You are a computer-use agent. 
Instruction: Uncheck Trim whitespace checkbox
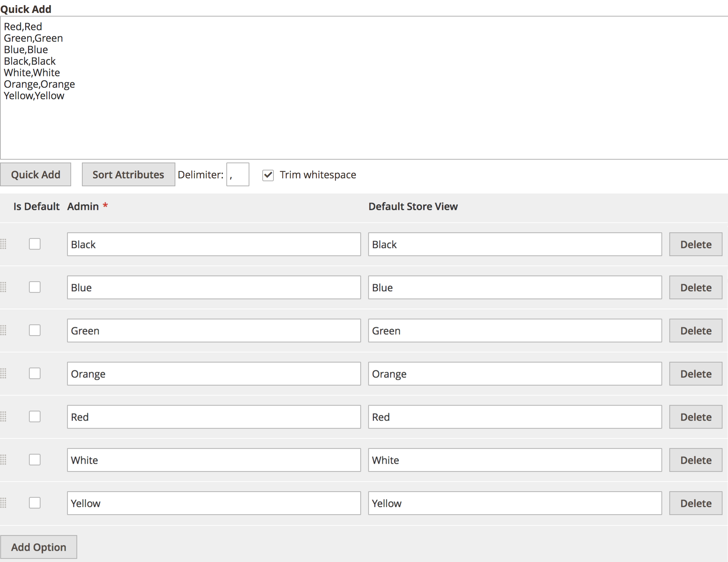point(268,175)
